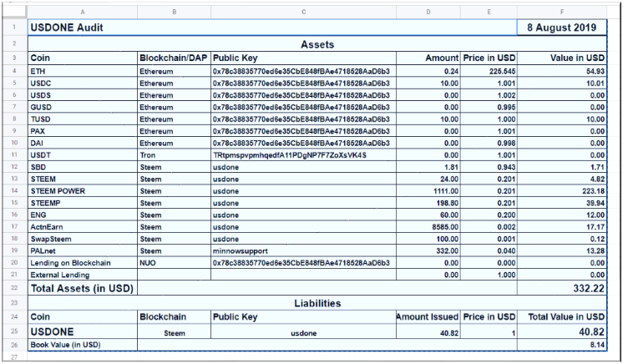Screen dimensions: 623x364
Task: Select row 4 header number
Action: tap(14, 71)
